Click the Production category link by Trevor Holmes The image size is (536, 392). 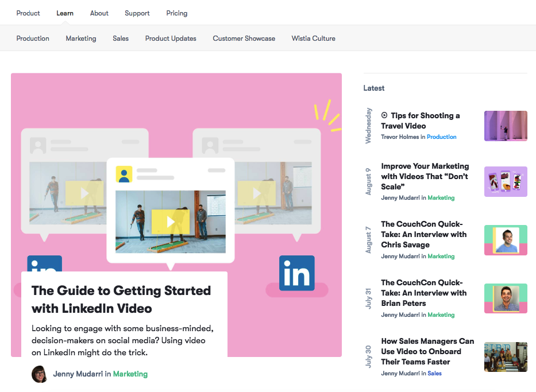pos(441,137)
